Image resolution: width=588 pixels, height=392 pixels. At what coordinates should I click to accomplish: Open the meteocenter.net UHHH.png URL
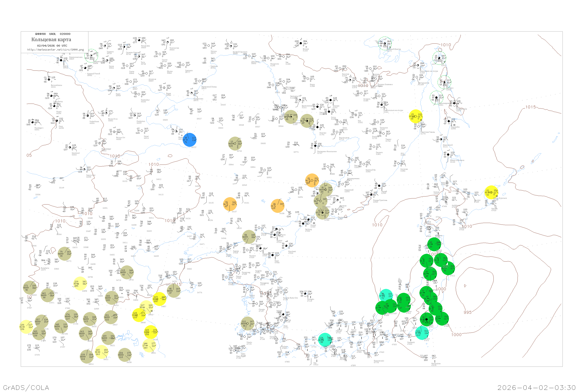pyautogui.click(x=55, y=50)
